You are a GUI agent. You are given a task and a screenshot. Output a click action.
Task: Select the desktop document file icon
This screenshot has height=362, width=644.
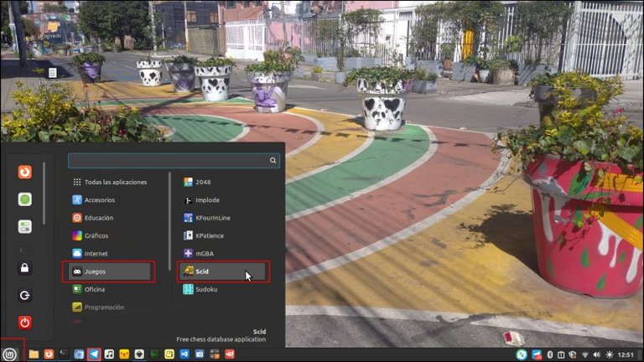[53, 80]
